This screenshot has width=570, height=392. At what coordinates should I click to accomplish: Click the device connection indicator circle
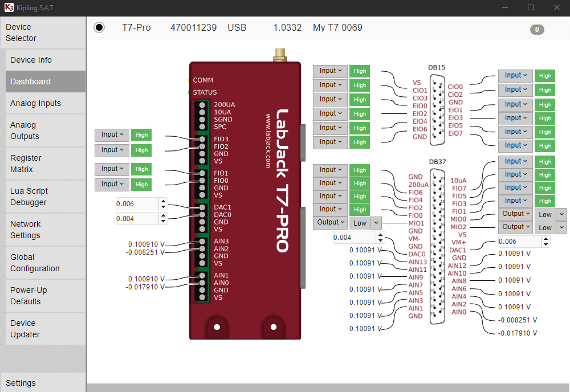[x=99, y=27]
